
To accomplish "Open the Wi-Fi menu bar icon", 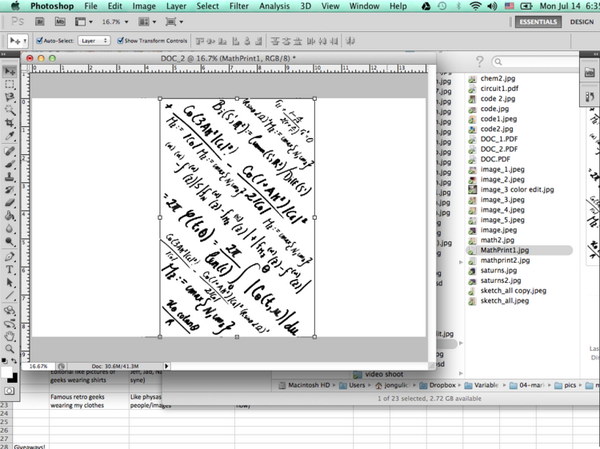I will pyautogui.click(x=475, y=6).
